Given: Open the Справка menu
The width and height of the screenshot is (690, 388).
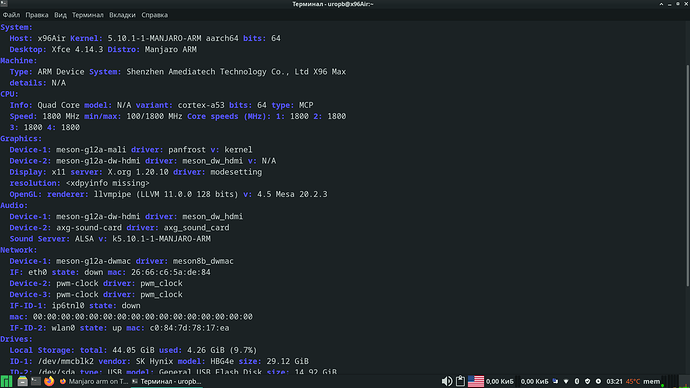Looking at the screenshot, I should (x=154, y=15).
